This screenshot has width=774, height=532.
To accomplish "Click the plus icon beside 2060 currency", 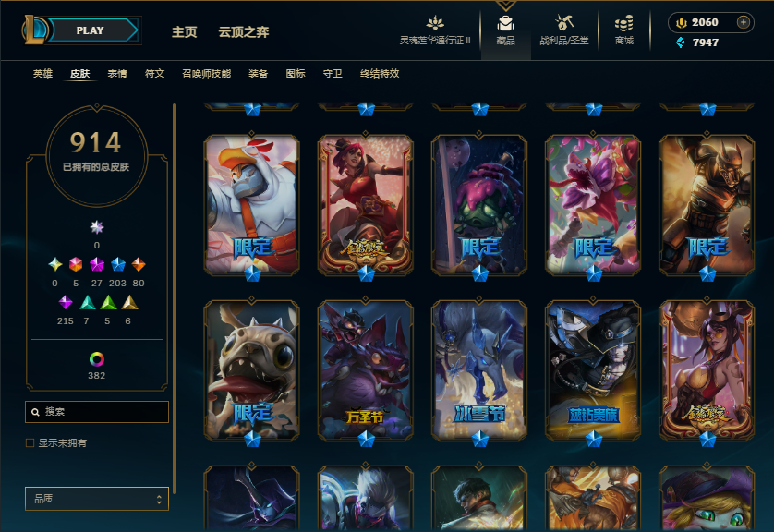I will (x=743, y=22).
